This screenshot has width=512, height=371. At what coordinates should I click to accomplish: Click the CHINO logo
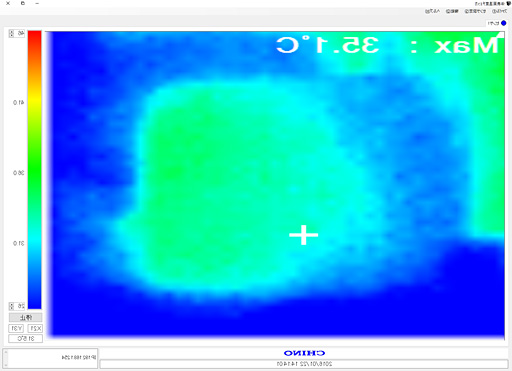click(304, 353)
